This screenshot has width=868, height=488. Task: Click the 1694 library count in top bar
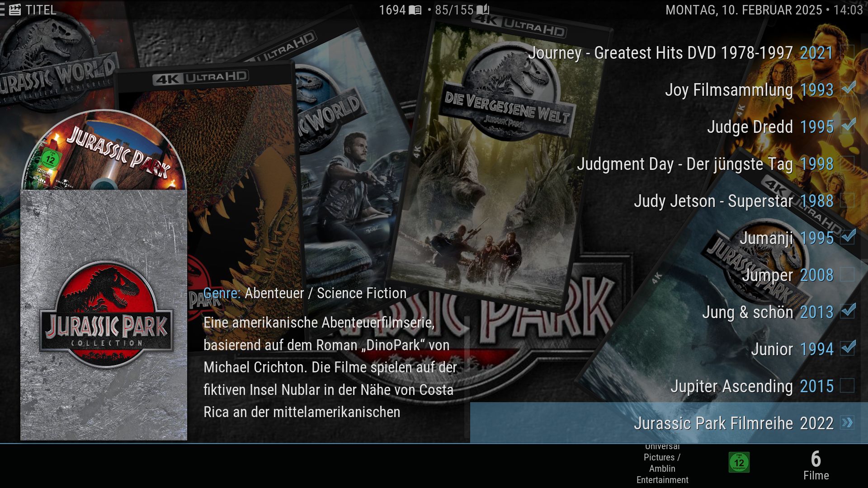(x=392, y=10)
